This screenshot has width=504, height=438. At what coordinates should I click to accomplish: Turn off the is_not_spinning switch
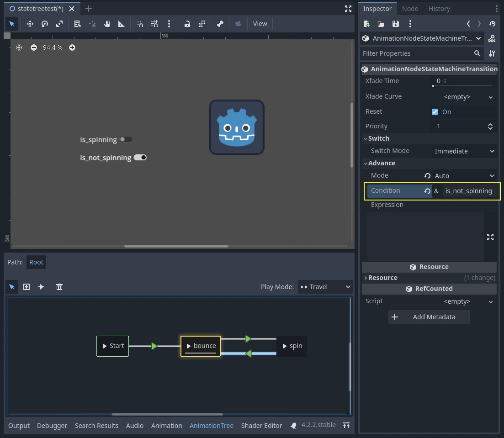(140, 158)
